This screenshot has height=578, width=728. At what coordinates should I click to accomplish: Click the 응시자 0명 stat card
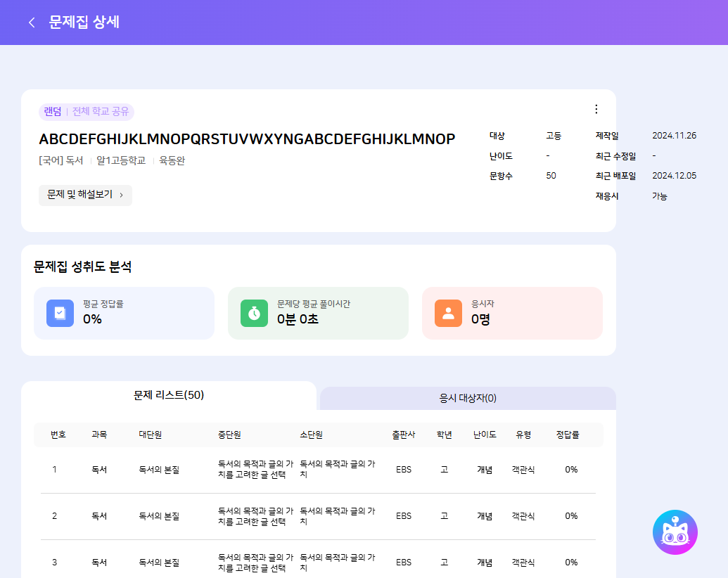512,314
